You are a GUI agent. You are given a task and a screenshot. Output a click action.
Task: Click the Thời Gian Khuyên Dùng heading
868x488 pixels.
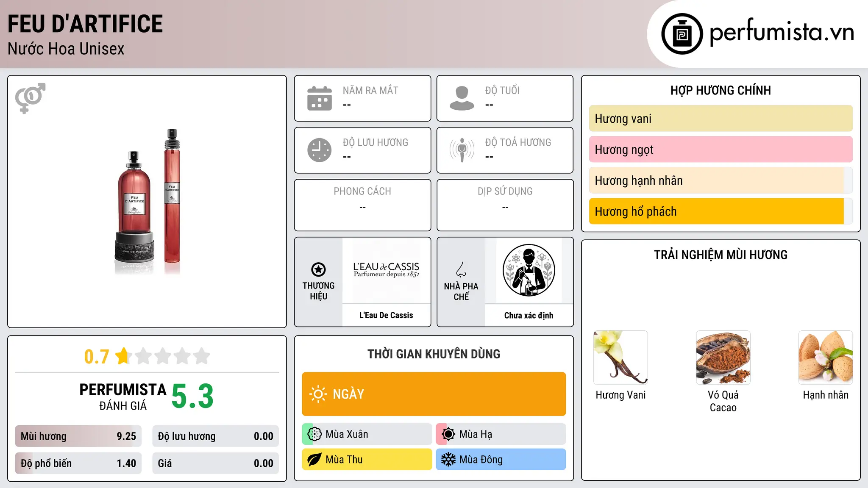click(434, 354)
